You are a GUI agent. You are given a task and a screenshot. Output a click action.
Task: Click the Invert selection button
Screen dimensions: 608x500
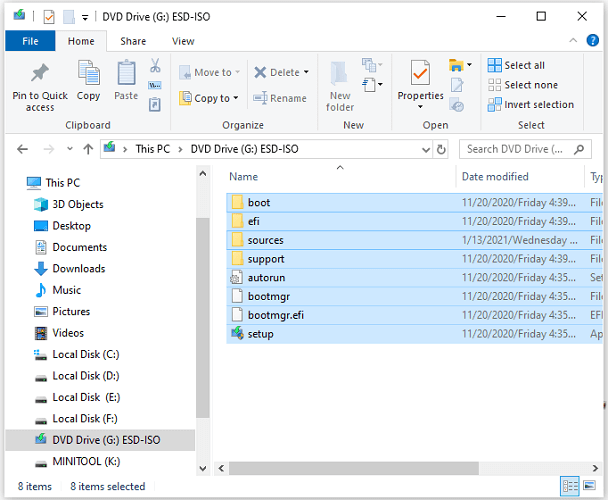tap(530, 104)
